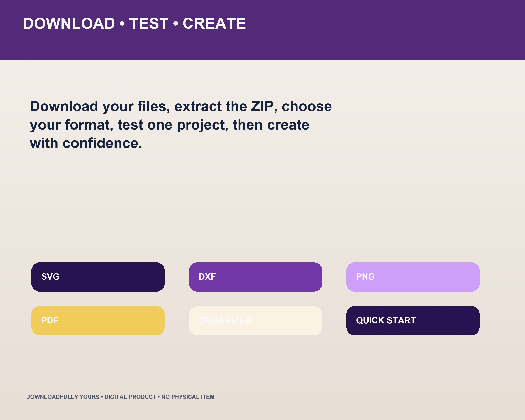
Task: Click 'extract the' in the paragraph
Action: click(211, 106)
